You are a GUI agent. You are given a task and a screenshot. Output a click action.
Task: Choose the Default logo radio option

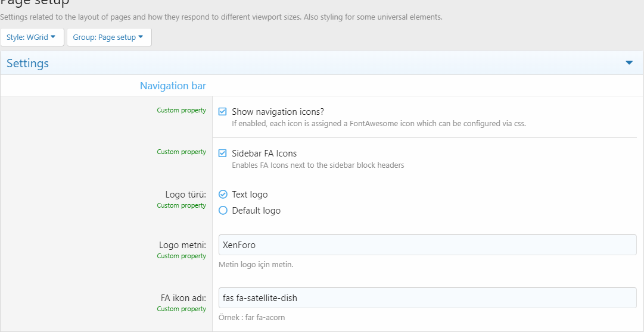click(x=223, y=211)
